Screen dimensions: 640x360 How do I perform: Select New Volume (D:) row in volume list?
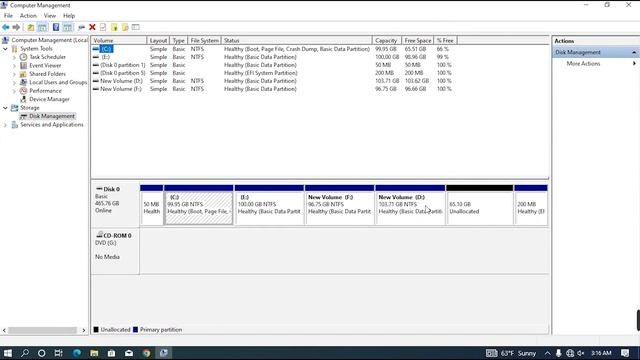(x=273, y=81)
